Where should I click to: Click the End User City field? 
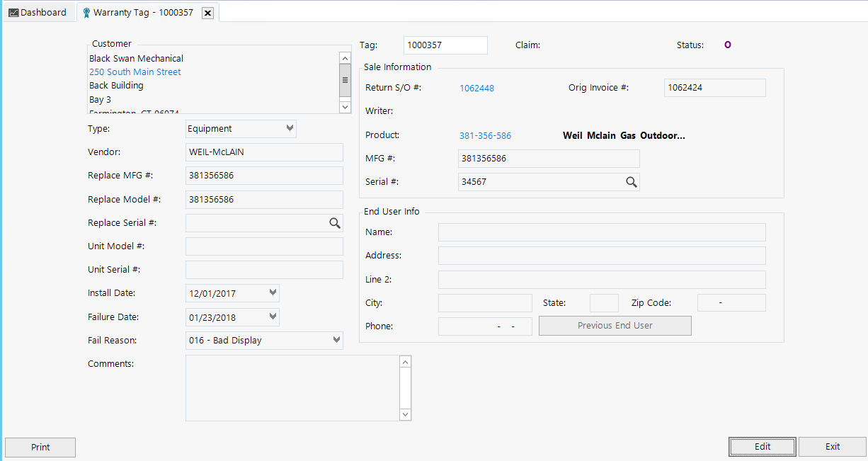click(485, 303)
